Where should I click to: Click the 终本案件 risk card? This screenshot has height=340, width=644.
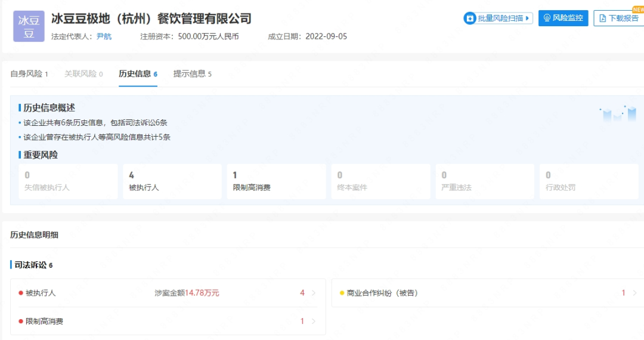[x=380, y=181]
